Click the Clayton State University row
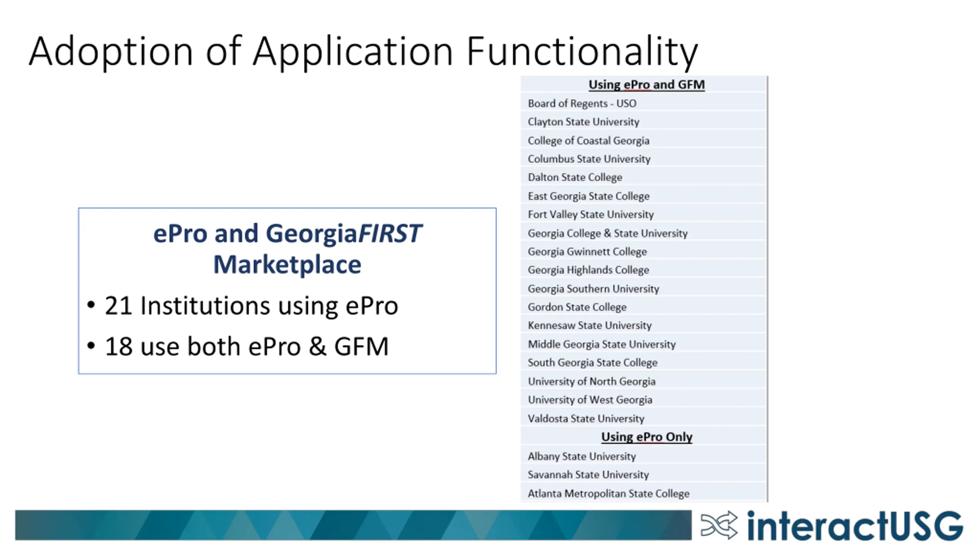 click(583, 122)
